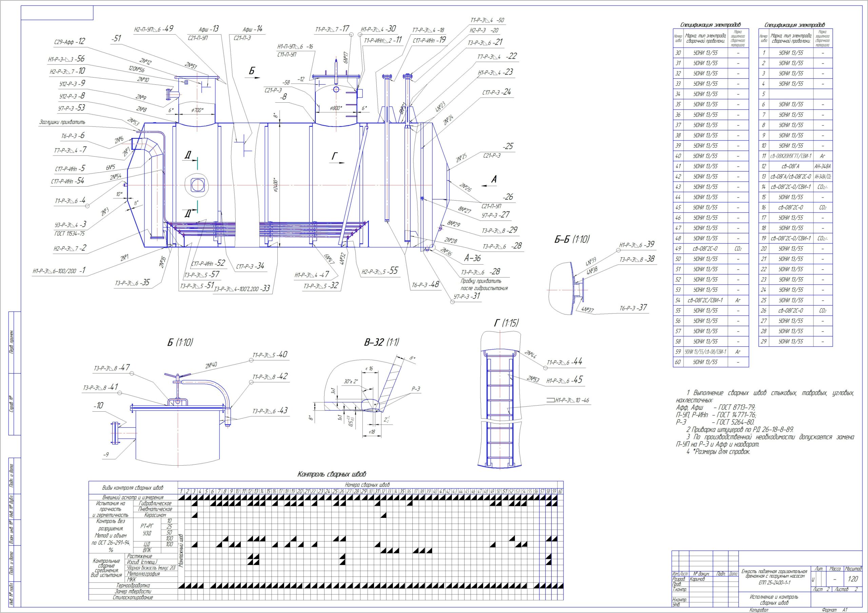The height and width of the screenshot is (613, 868).
Task: Click the 'А-36' view reference label
Action: pos(472,259)
